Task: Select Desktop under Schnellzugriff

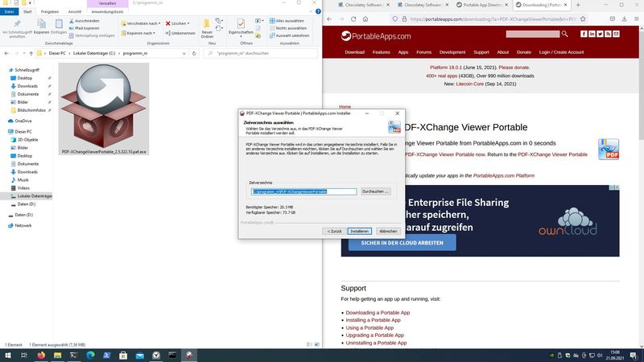Action: (x=25, y=78)
